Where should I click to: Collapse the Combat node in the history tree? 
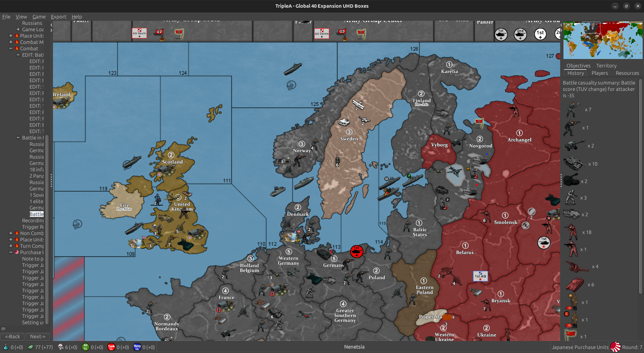click(11, 48)
